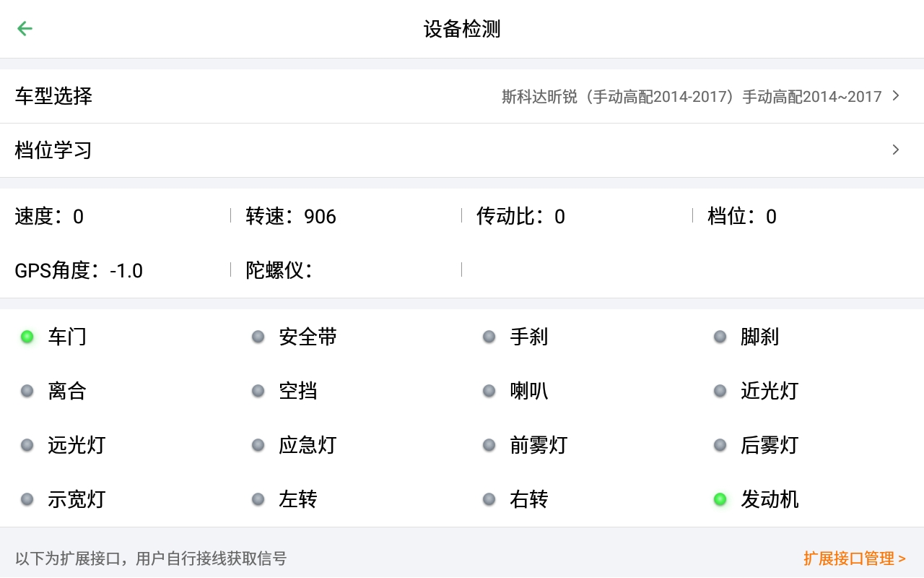This screenshot has height=578, width=924.
Task: Click the 右转 label text
Action: pos(529,499)
